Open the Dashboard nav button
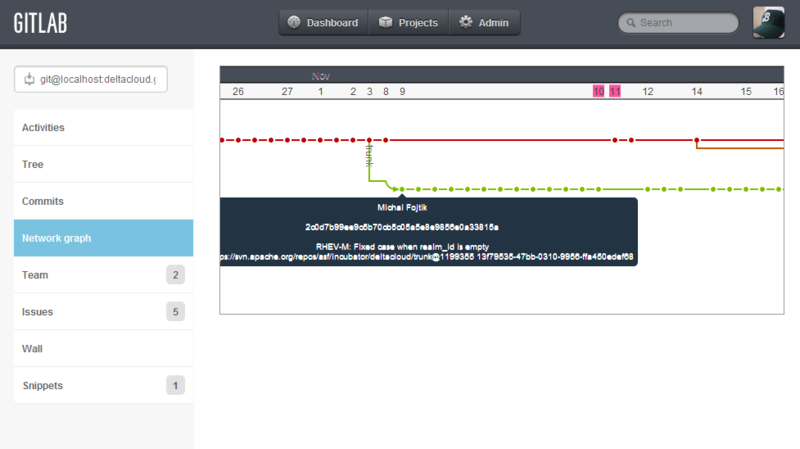Viewport: 800px width, 449px height. pyautogui.click(x=323, y=22)
